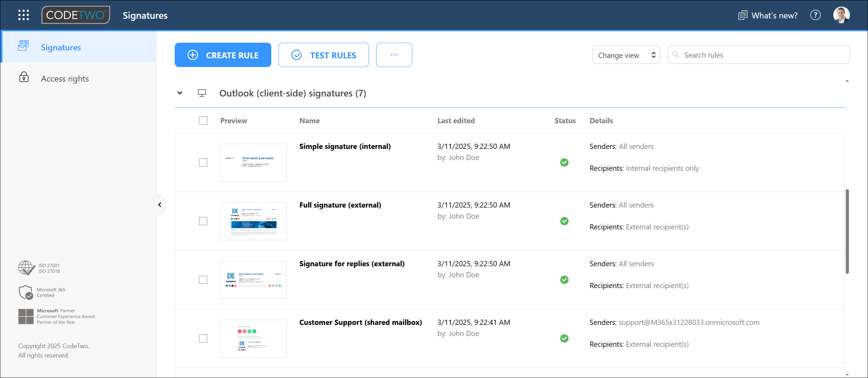This screenshot has height=378, width=868.
Task: Click the scroll down arrow of the list
Action: click(x=847, y=375)
